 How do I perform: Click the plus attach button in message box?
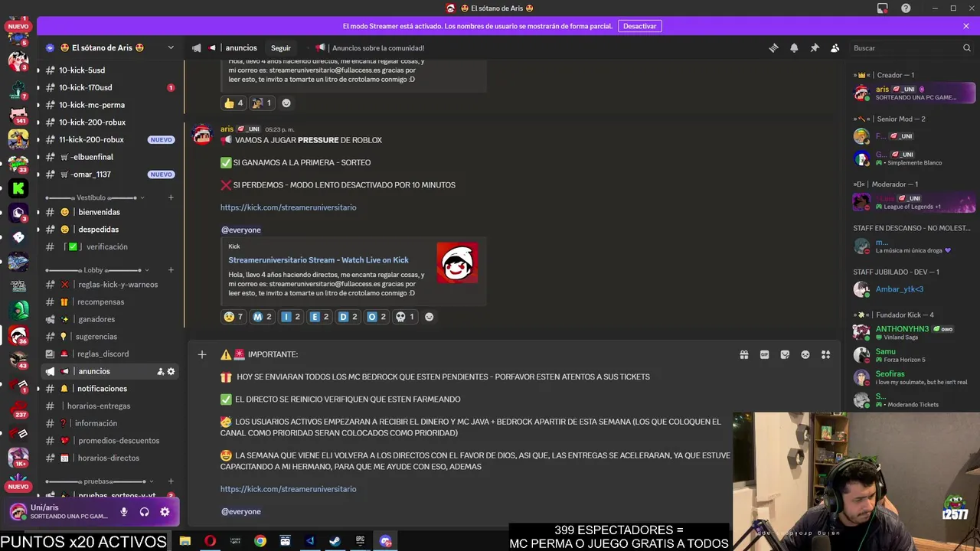click(x=202, y=354)
